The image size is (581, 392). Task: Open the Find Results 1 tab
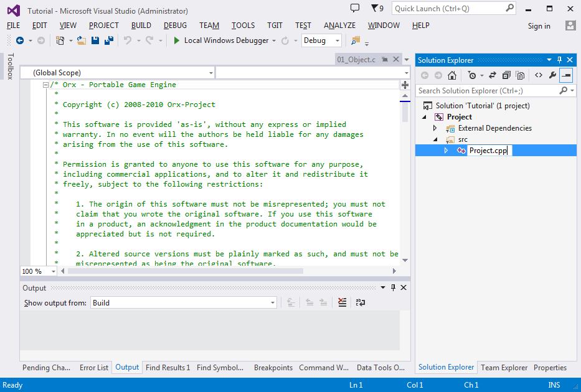click(x=168, y=368)
